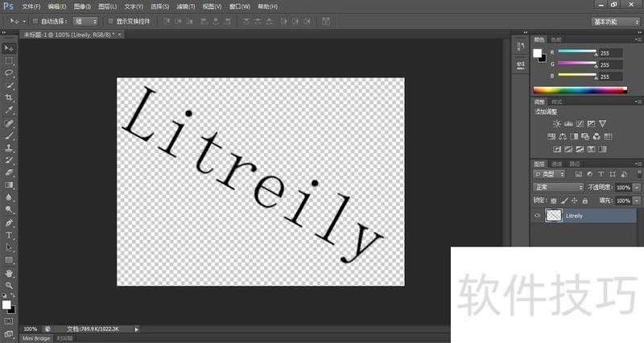Click the type layer filter T icon
The image size is (644, 343).
(601, 174)
